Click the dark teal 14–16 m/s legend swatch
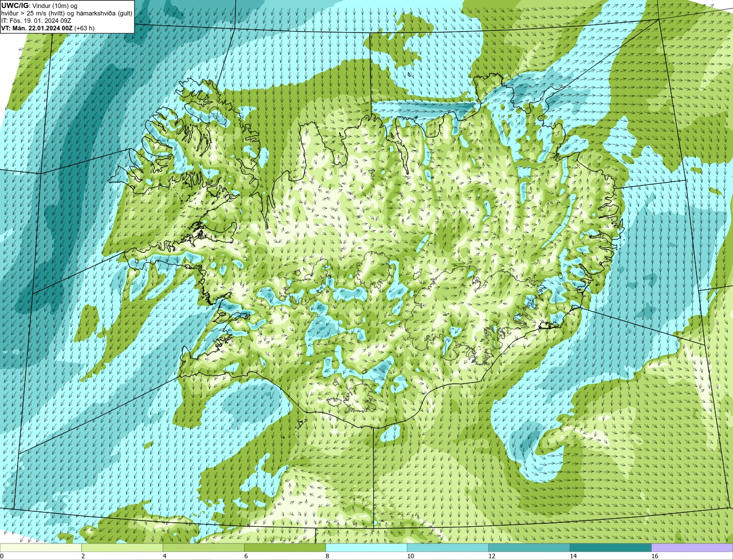Image resolution: width=733 pixels, height=560 pixels. tap(610, 548)
